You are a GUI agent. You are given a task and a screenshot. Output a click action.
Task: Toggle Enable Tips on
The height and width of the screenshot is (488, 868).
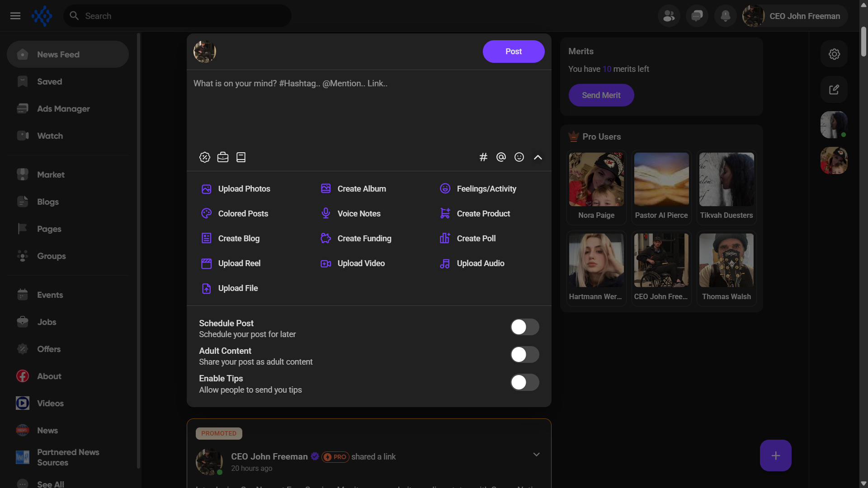click(524, 382)
